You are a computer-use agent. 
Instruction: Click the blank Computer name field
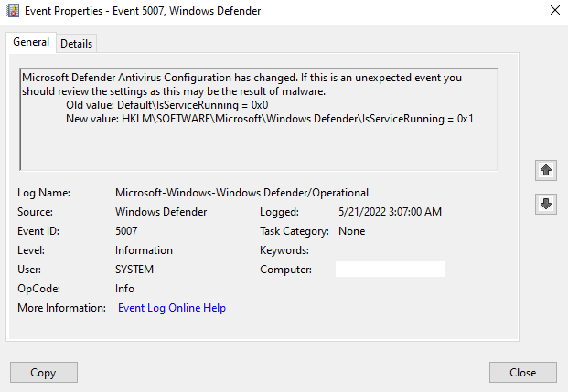[x=390, y=270]
